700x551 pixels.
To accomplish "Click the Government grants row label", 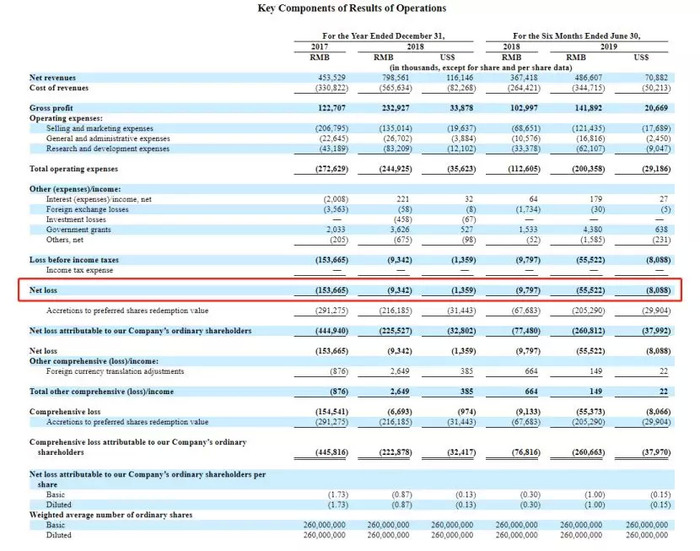I will click(x=78, y=230).
